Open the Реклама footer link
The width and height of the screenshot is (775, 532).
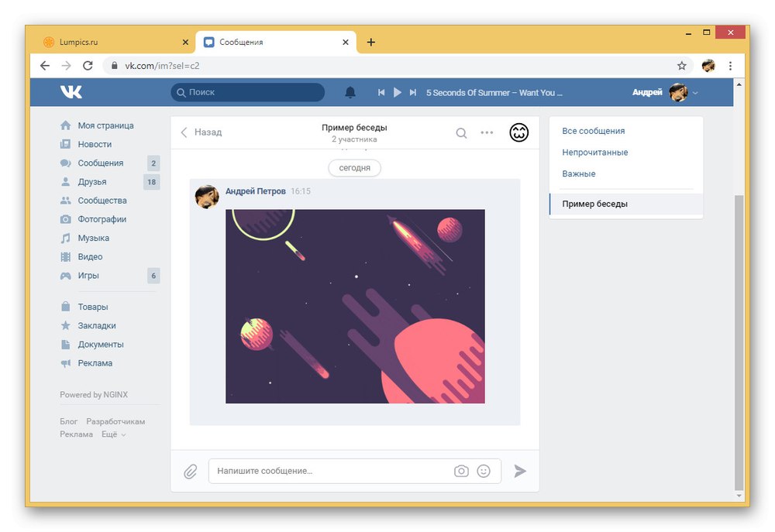[76, 434]
